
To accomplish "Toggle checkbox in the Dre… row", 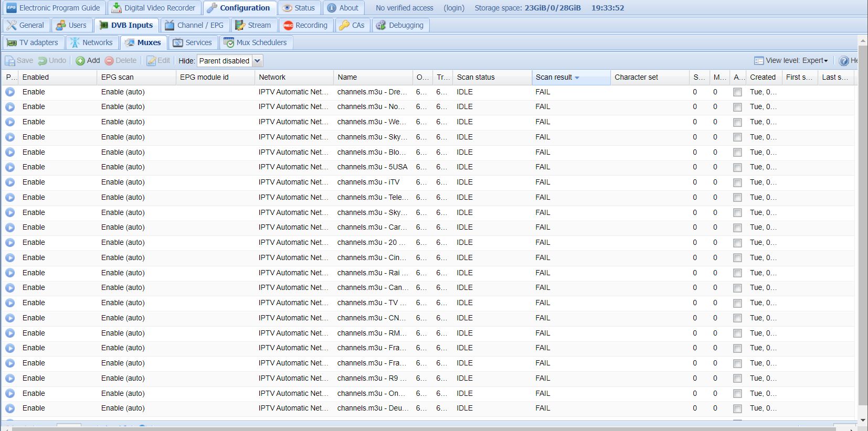I will (737, 92).
